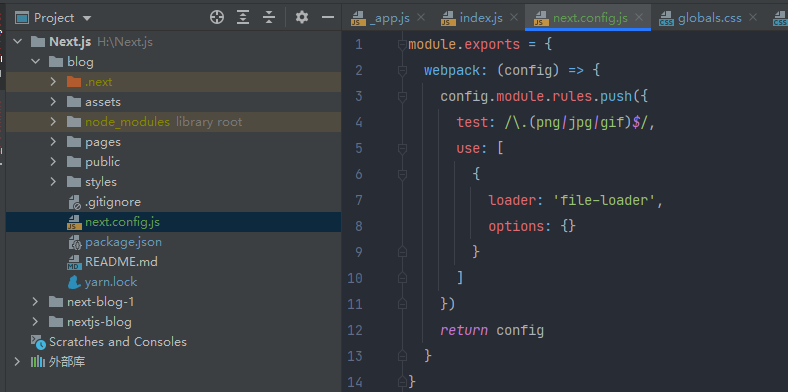The image size is (788, 392).
Task: Click the regex /\.(png|jpg|gif)$/ text
Action: [576, 123]
